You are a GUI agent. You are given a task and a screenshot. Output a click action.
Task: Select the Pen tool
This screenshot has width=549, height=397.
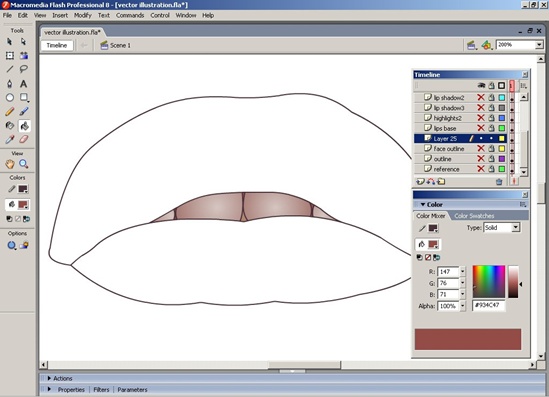point(9,84)
